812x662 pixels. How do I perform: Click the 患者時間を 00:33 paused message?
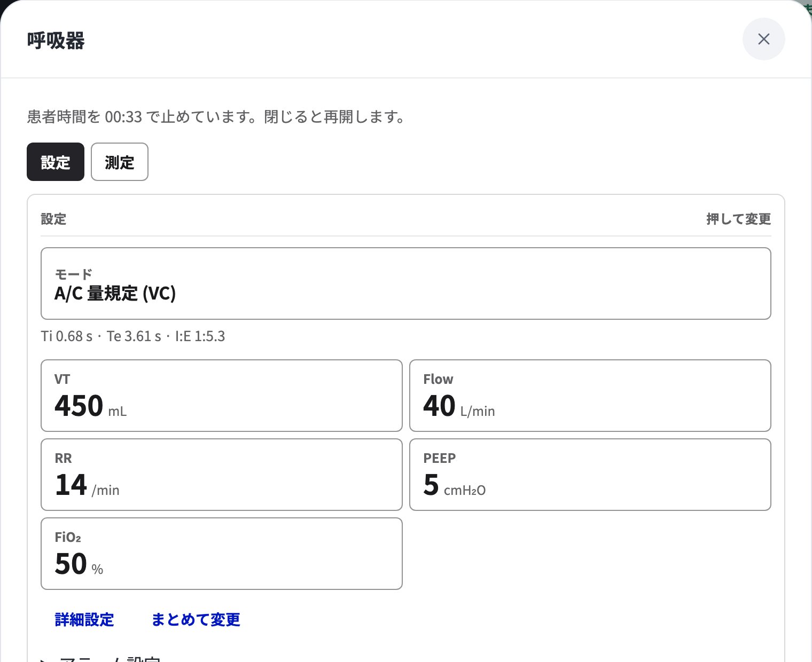coord(217,116)
